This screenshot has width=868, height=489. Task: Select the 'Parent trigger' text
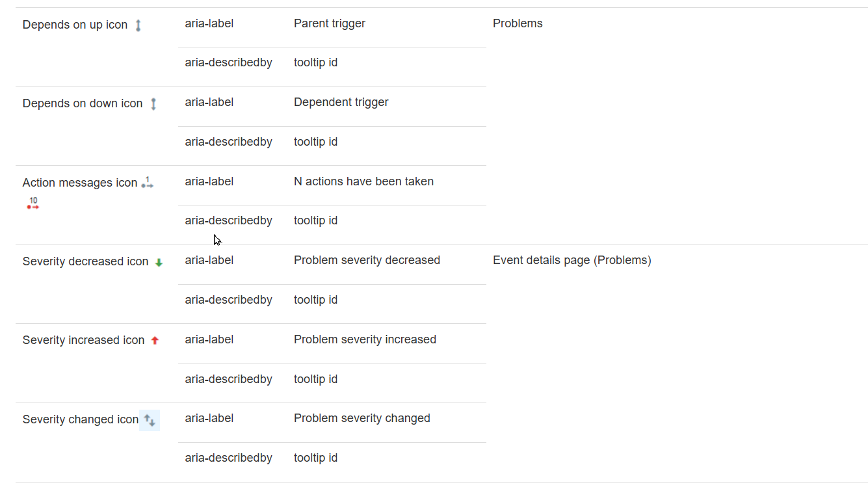pyautogui.click(x=329, y=23)
